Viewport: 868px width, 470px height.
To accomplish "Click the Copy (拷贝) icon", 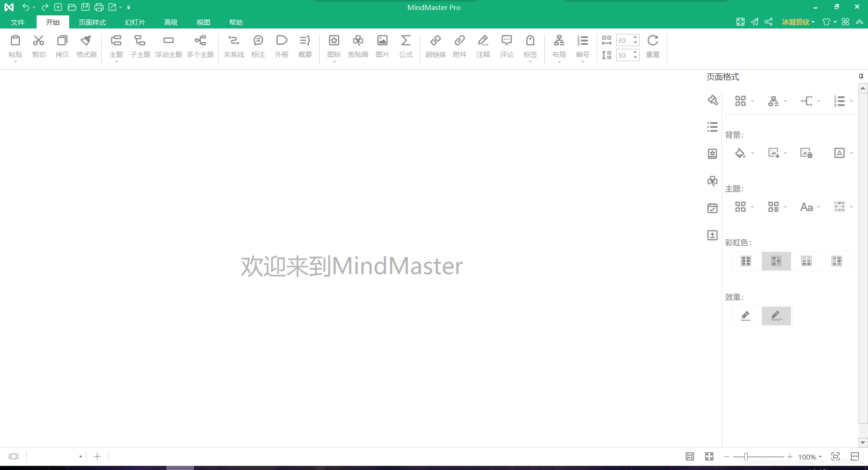I will point(62,41).
